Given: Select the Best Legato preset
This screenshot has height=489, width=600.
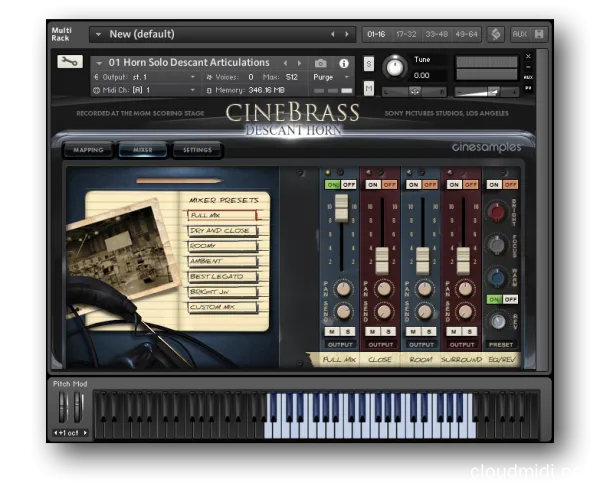Looking at the screenshot, I should click(222, 277).
